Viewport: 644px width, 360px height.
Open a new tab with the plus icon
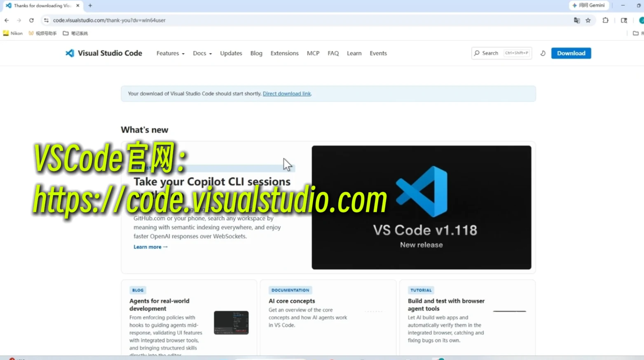point(90,6)
